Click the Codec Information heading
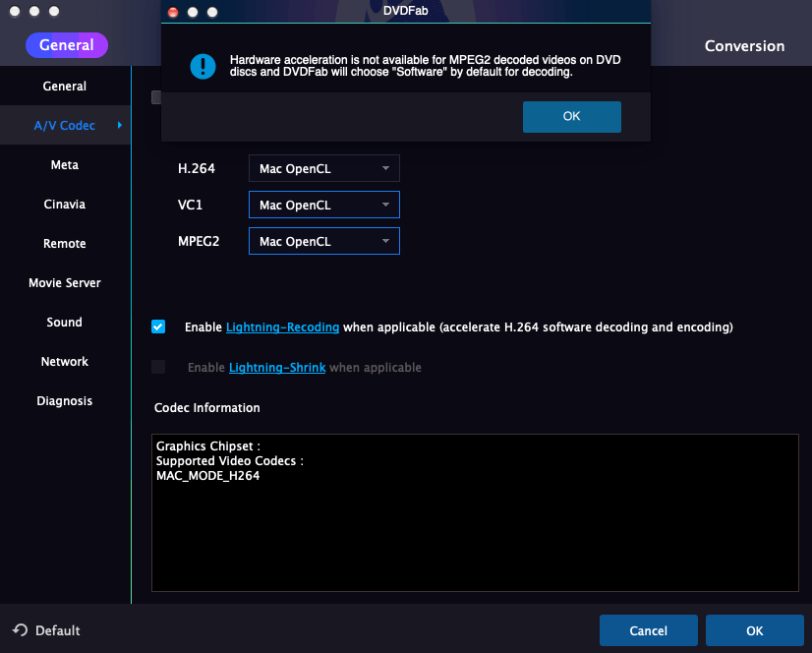812x653 pixels. click(x=207, y=408)
